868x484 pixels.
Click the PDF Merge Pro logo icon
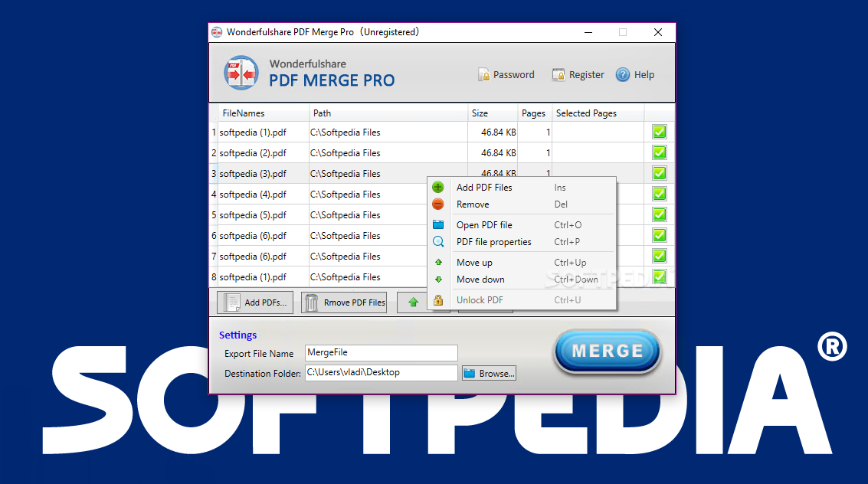[x=241, y=73]
